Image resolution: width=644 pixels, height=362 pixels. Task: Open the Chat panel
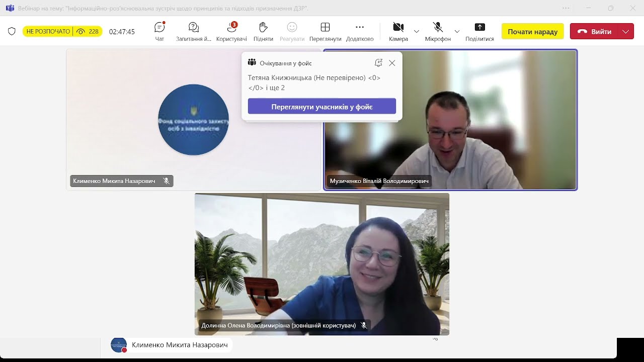point(159,31)
